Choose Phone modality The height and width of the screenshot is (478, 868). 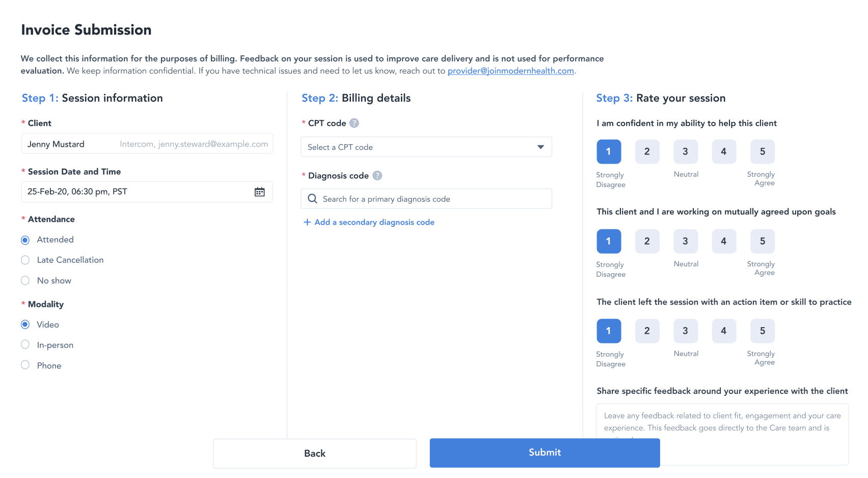point(25,365)
